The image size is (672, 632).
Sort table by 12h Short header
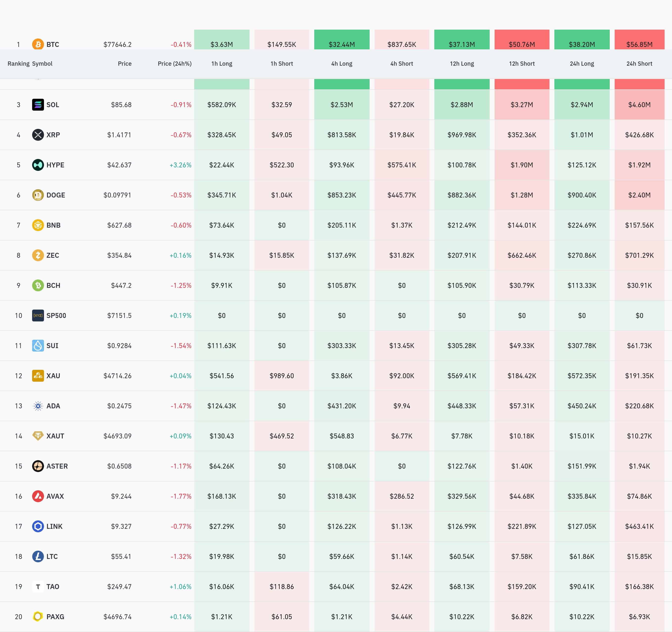[522, 63]
